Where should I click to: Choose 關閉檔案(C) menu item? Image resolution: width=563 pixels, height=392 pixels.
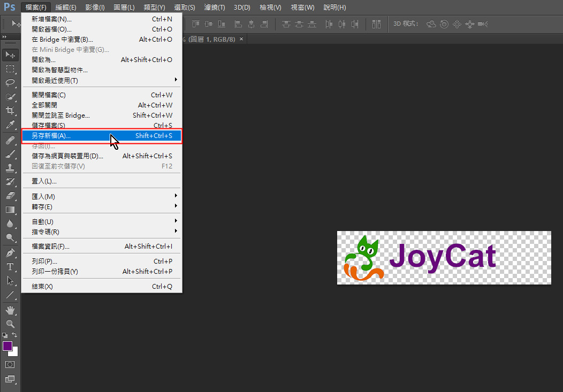(102, 95)
